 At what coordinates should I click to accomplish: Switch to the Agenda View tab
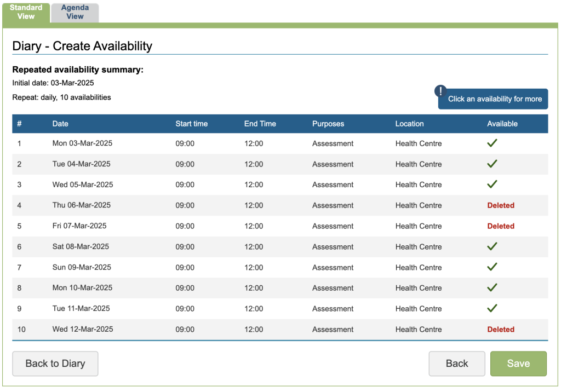click(75, 12)
